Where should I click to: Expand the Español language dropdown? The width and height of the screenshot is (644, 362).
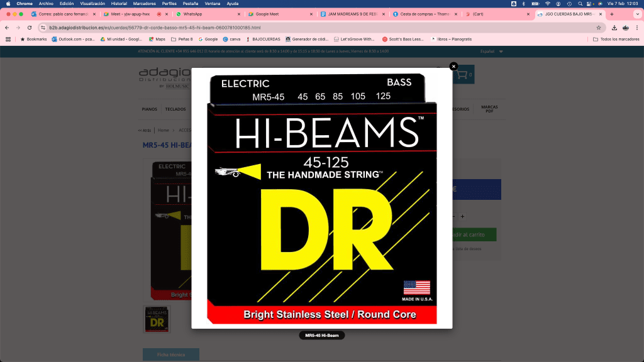point(491,52)
